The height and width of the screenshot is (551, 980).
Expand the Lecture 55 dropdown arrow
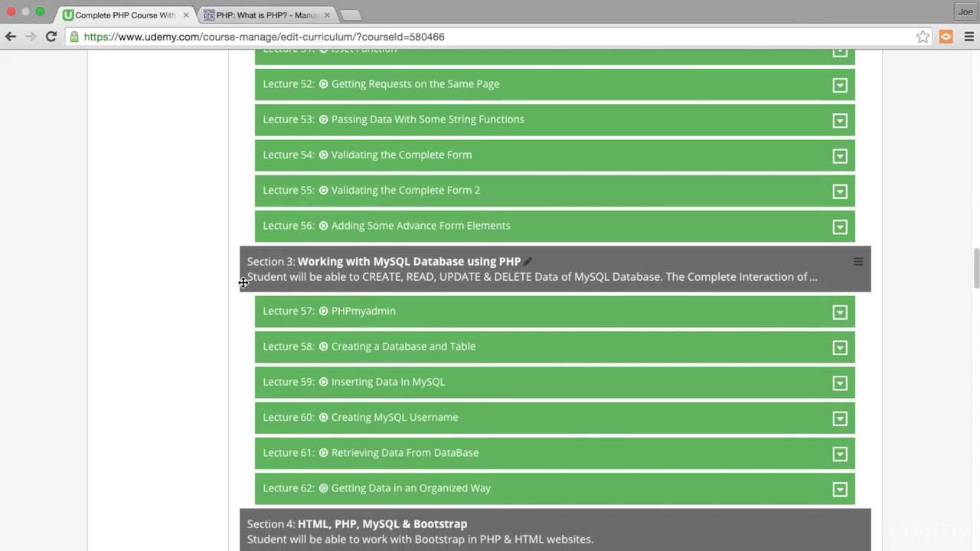click(x=840, y=191)
